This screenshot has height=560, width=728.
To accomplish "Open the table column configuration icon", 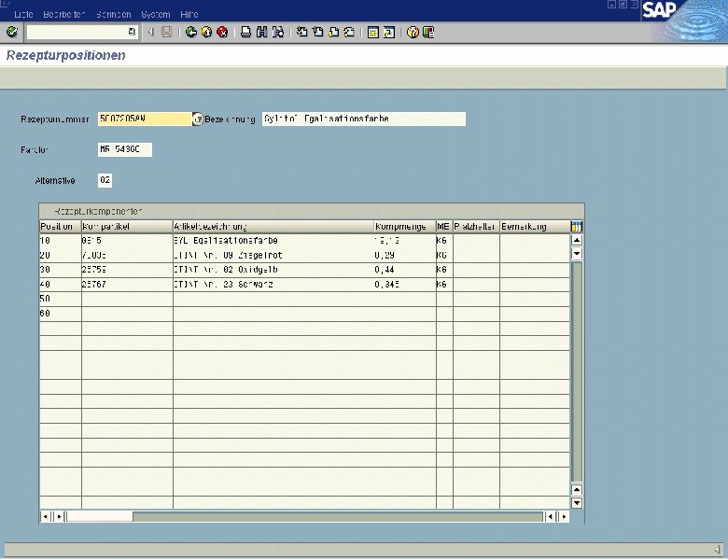I will click(577, 227).
